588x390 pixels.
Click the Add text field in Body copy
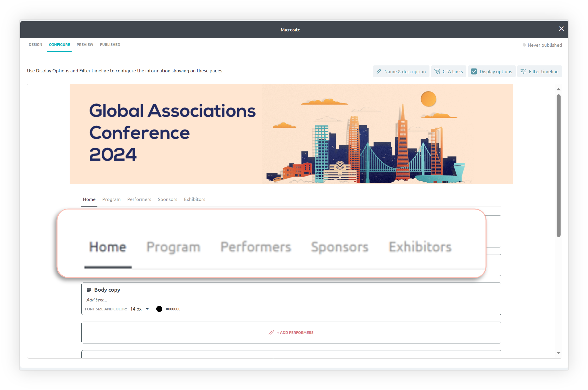97,300
